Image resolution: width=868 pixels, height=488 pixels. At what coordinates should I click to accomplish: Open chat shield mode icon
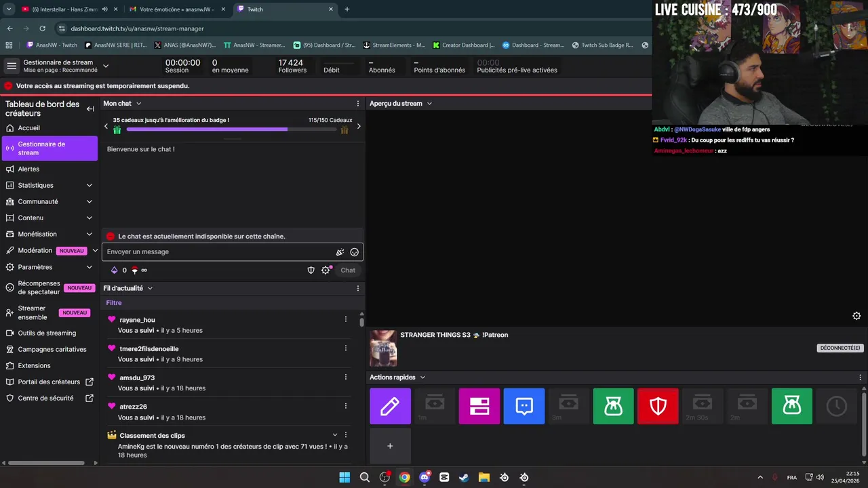311,270
